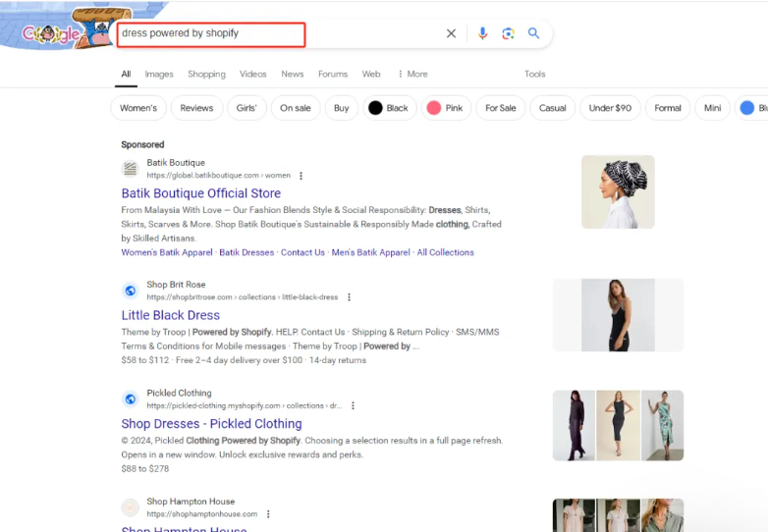Open the Men's Batik Apparel sitelink
Screen dimensions: 768x532
(x=371, y=252)
